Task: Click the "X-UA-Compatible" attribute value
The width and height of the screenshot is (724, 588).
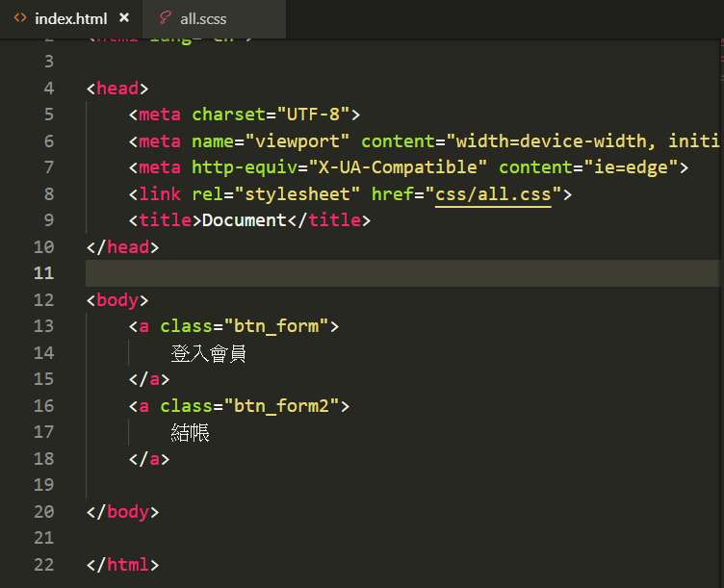Action: [x=398, y=167]
